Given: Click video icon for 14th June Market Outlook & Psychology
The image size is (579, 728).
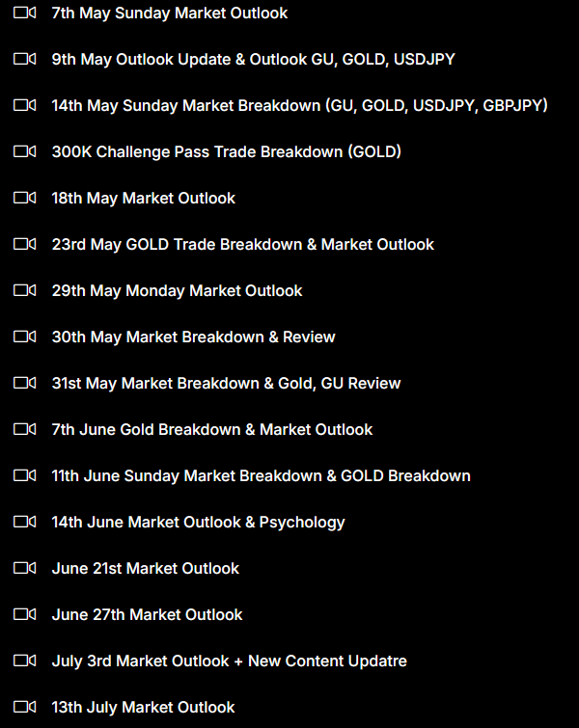Looking at the screenshot, I should (24, 523).
